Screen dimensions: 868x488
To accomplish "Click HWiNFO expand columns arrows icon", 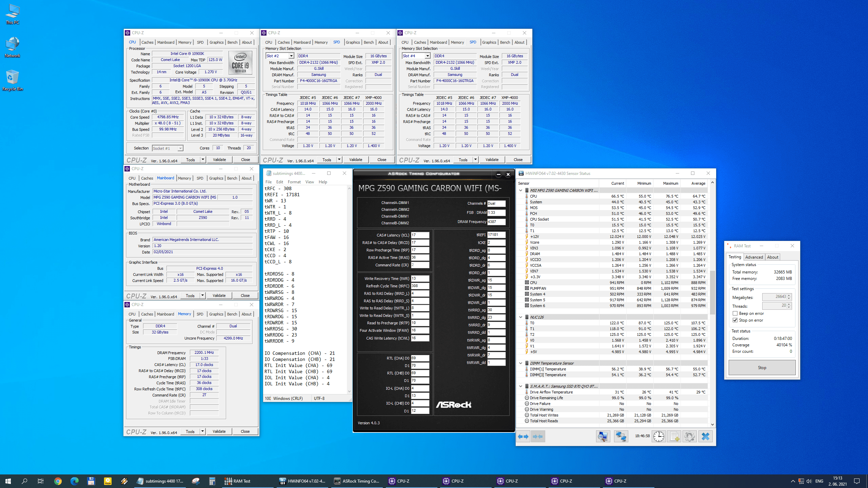I will tap(523, 436).
